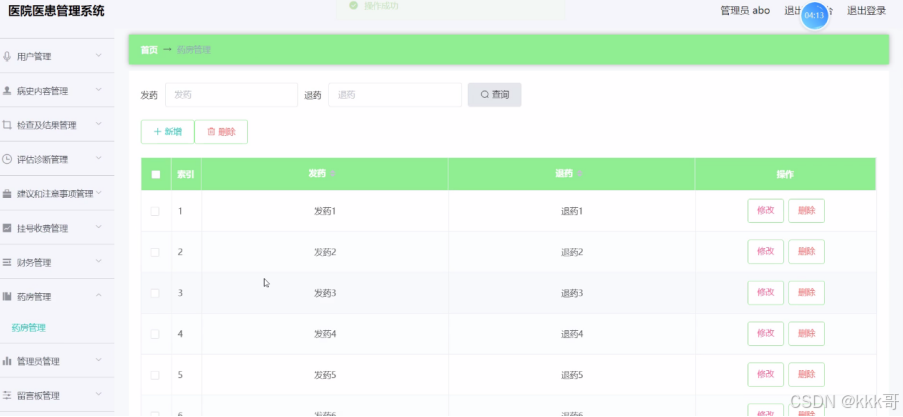
Task: Click 删除 button in row 发药1
Action: pyautogui.click(x=806, y=211)
